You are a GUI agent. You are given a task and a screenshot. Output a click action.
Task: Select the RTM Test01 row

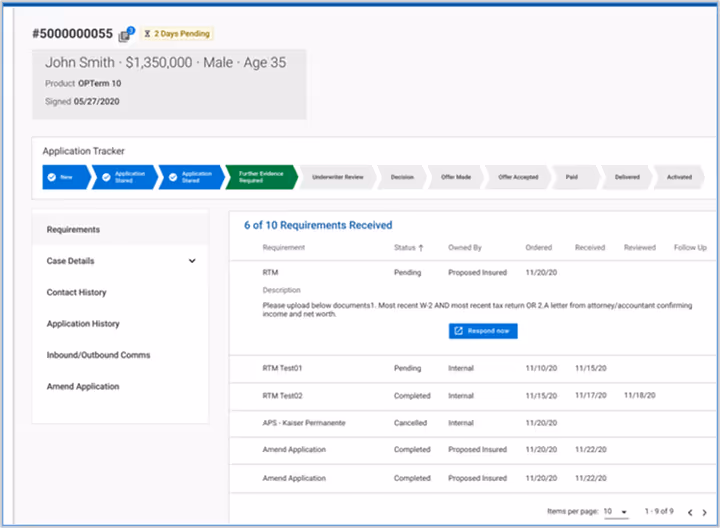click(473, 368)
